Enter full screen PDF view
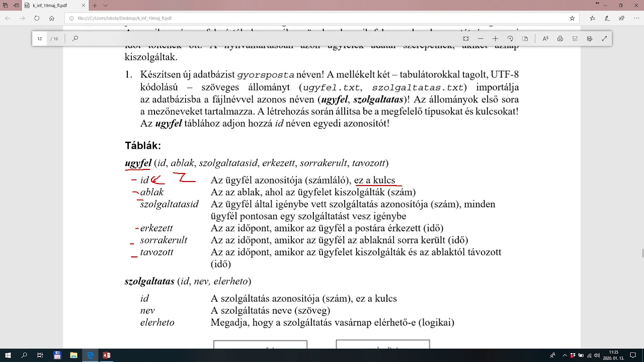This screenshot has width=644, height=362. pyautogui.click(x=604, y=39)
